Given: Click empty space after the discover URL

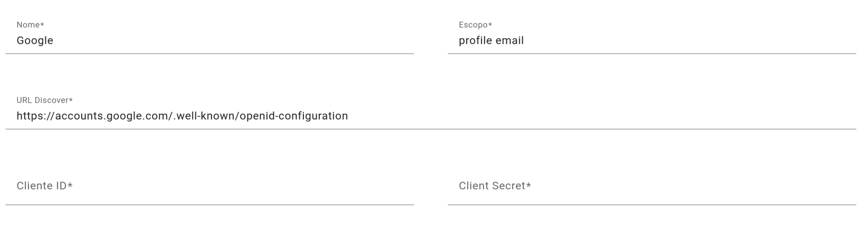Looking at the screenshot, I should click(594, 116).
